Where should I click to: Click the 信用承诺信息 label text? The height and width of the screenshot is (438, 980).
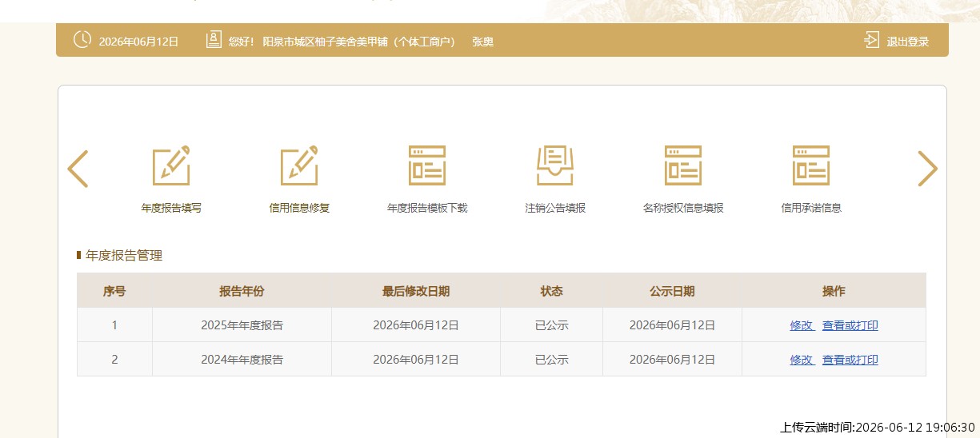click(x=811, y=208)
